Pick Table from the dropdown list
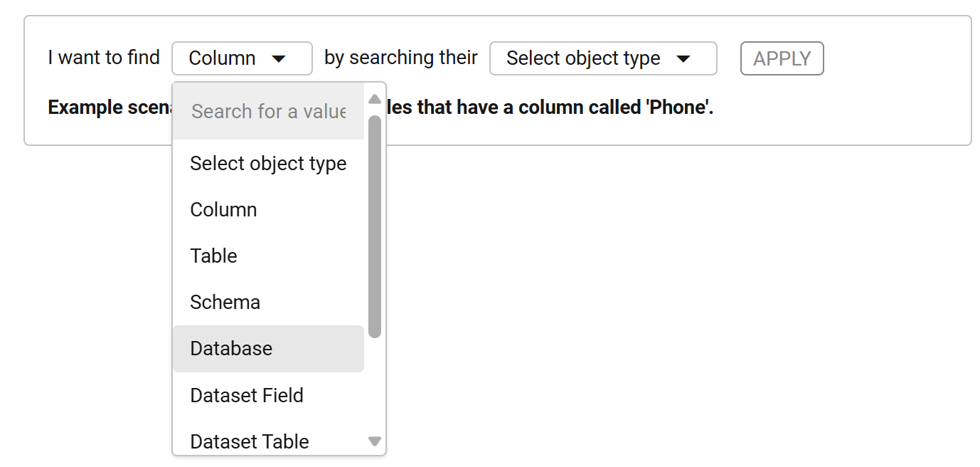Image resolution: width=980 pixels, height=467 pixels. [213, 256]
